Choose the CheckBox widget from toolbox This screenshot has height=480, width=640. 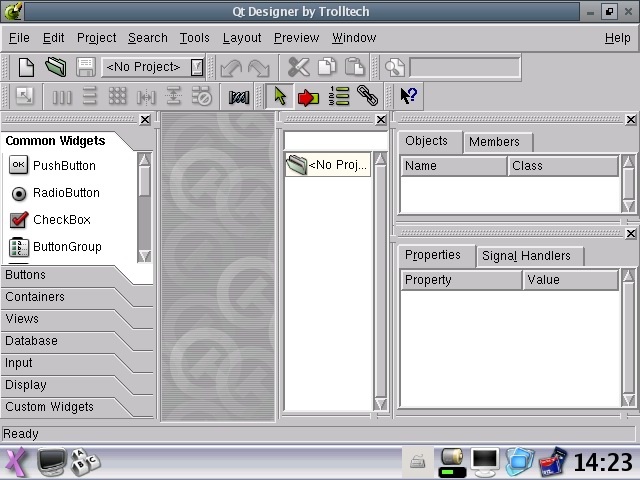click(61, 220)
